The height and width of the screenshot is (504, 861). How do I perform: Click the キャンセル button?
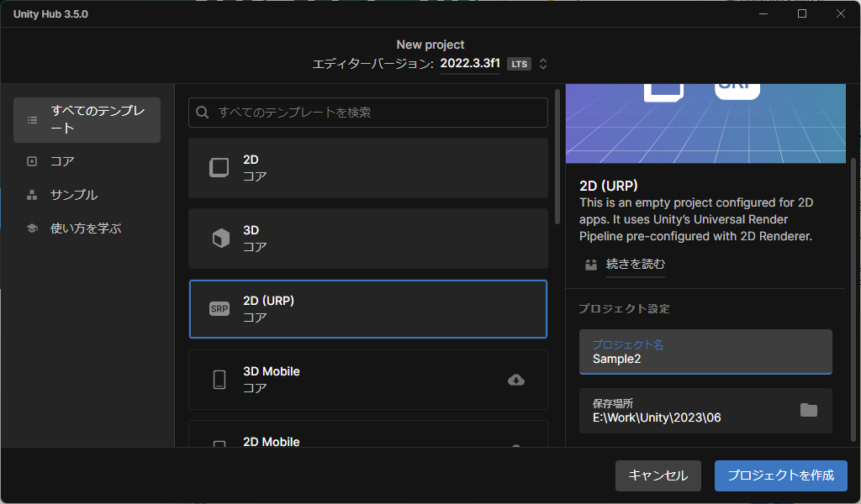coord(658,475)
